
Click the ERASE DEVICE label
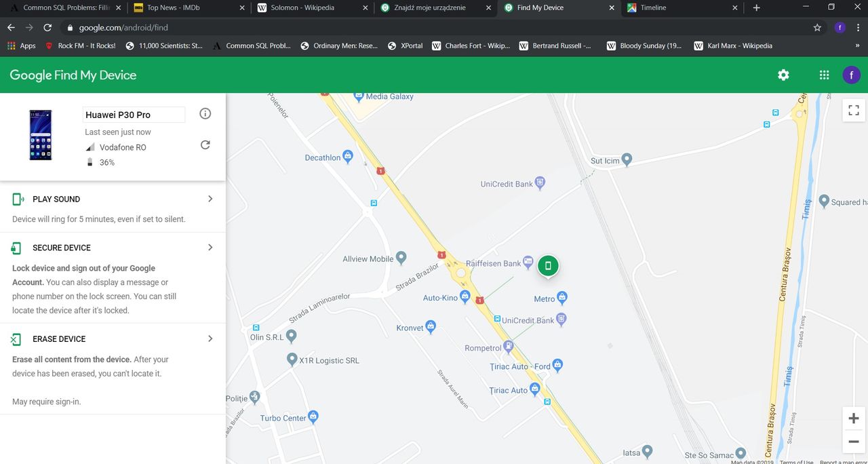click(59, 339)
